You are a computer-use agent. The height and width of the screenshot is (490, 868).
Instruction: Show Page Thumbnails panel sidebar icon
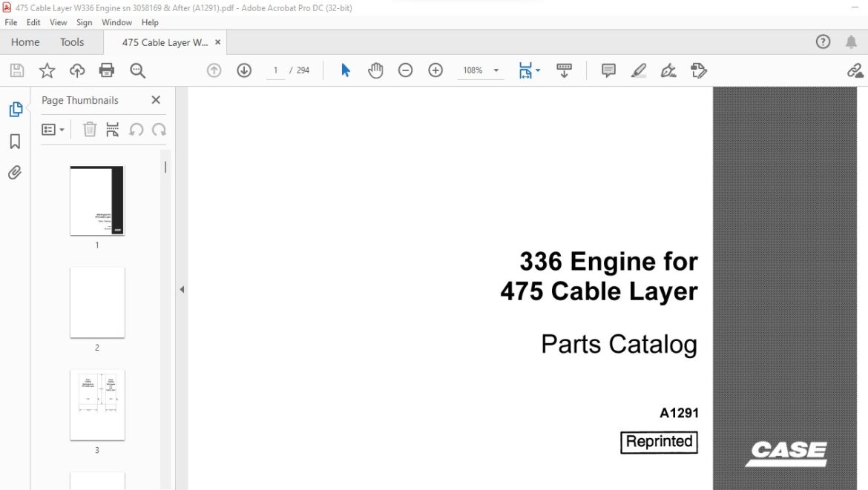pos(16,109)
